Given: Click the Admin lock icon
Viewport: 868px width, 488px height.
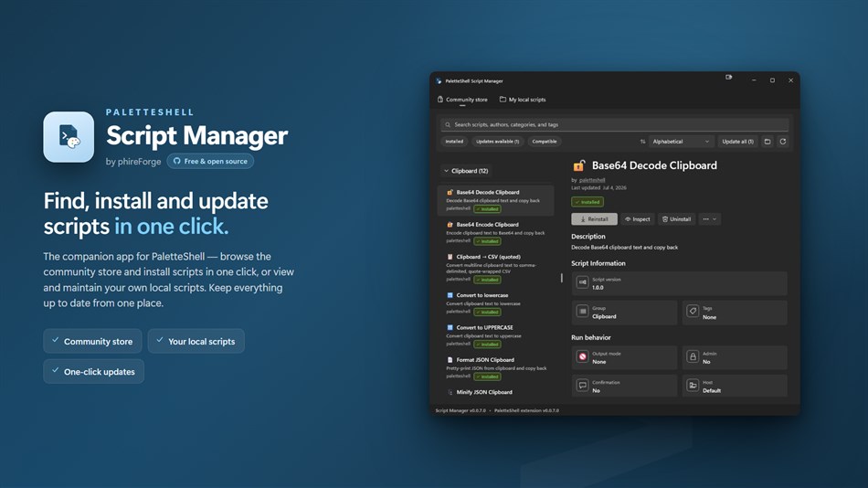Looking at the screenshot, I should pyautogui.click(x=693, y=356).
